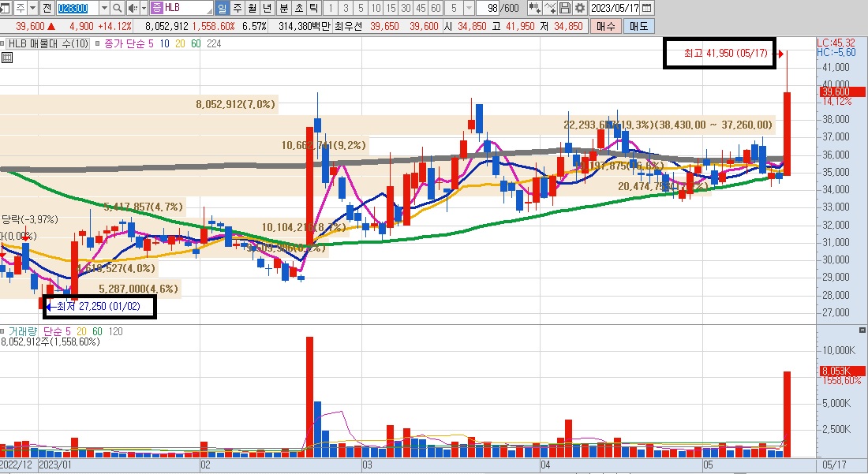Click the 8,053K volume tag on axis
Image resolution: width=868 pixels, height=474 pixels.
click(842, 371)
